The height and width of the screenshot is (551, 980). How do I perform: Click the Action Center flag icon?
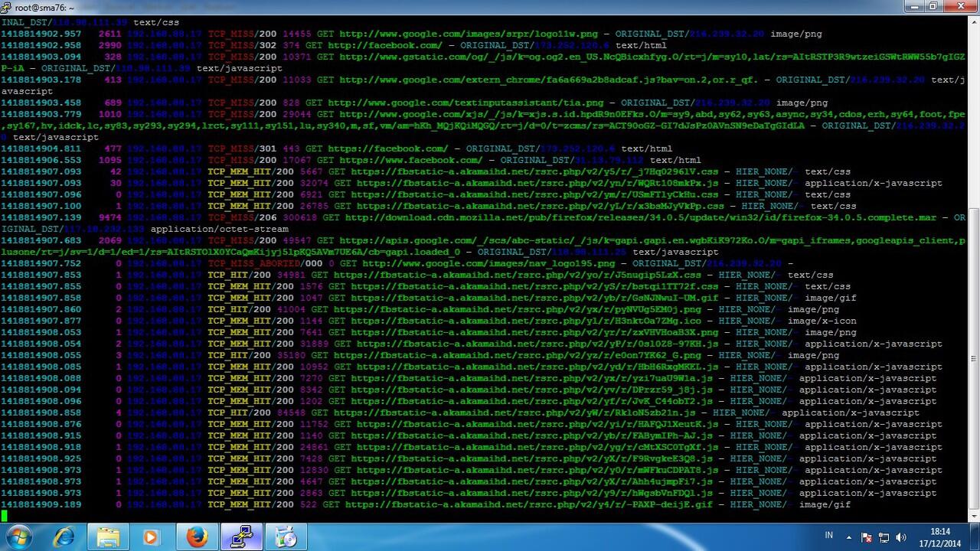click(x=867, y=538)
